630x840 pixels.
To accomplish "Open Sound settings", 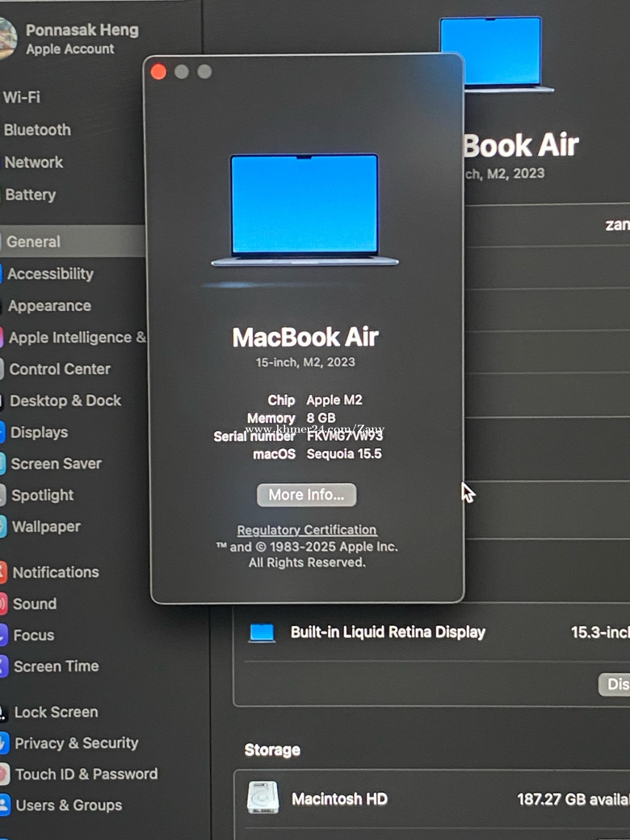I will pos(35,604).
